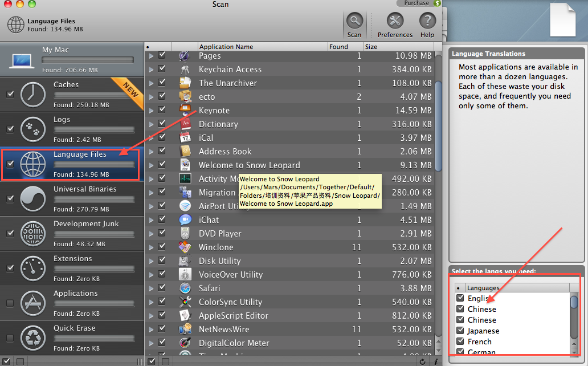Open the Help question mark icon

pos(427,21)
